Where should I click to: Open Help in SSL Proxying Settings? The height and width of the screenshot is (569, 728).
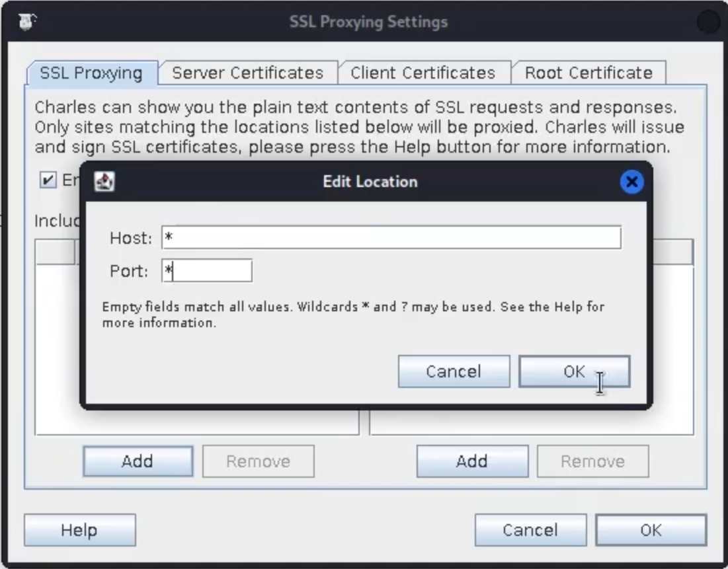(x=80, y=530)
